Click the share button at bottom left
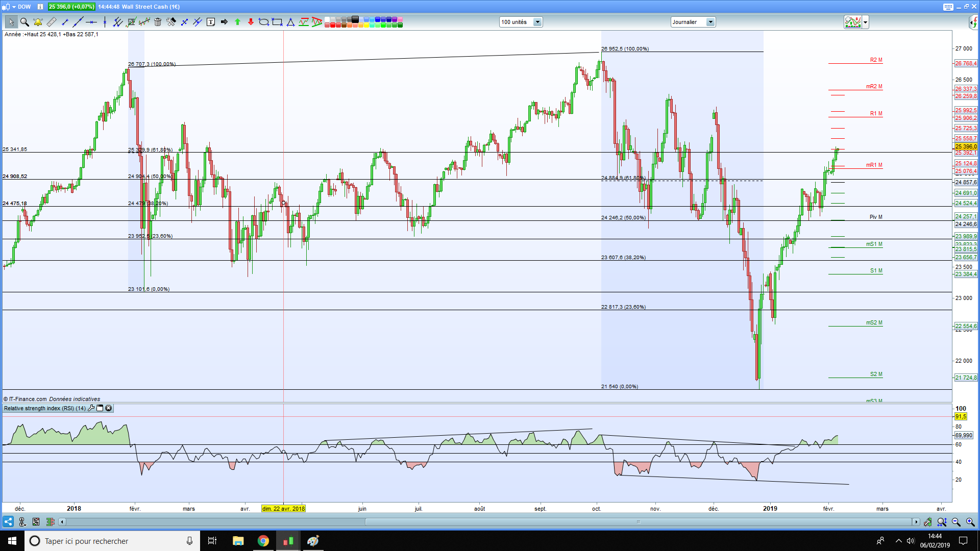The width and height of the screenshot is (980, 551). click(8, 522)
